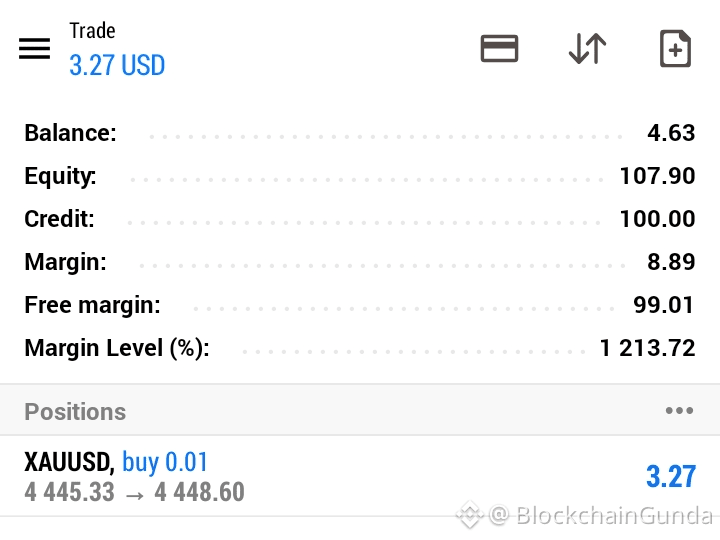The image size is (720, 540).
Task: Tap the Margin Level (%) label
Action: point(117,348)
